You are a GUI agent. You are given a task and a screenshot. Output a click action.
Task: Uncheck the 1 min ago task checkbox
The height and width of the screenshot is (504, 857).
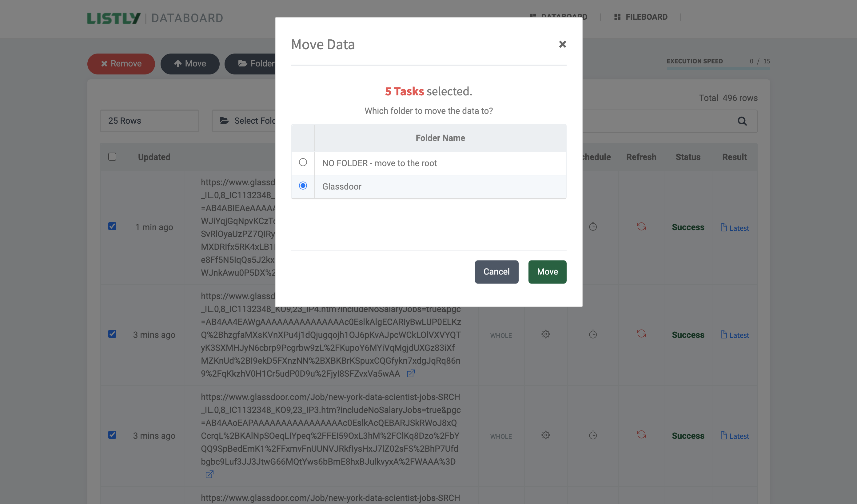tap(112, 226)
